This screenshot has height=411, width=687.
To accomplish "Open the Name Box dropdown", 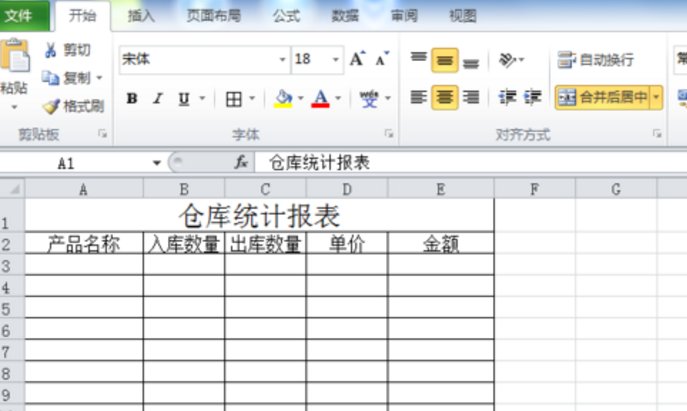I will click(x=156, y=163).
